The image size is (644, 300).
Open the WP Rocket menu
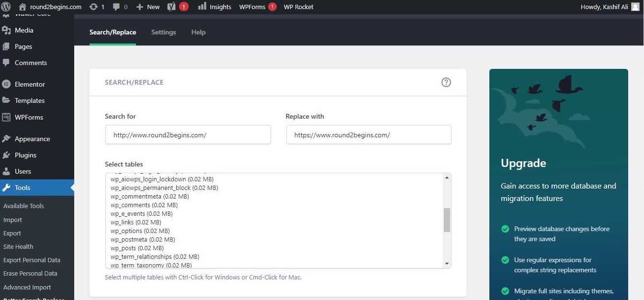click(x=299, y=7)
